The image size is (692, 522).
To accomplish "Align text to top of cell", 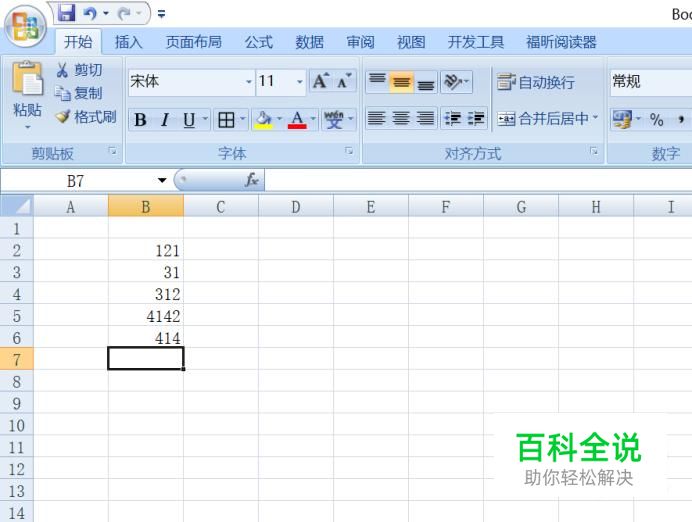I will pos(377,82).
